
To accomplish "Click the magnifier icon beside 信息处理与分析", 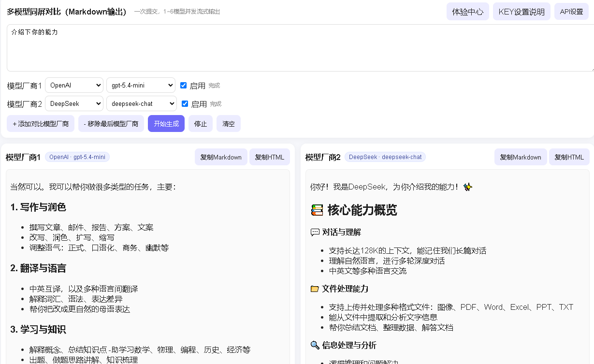I will (315, 345).
